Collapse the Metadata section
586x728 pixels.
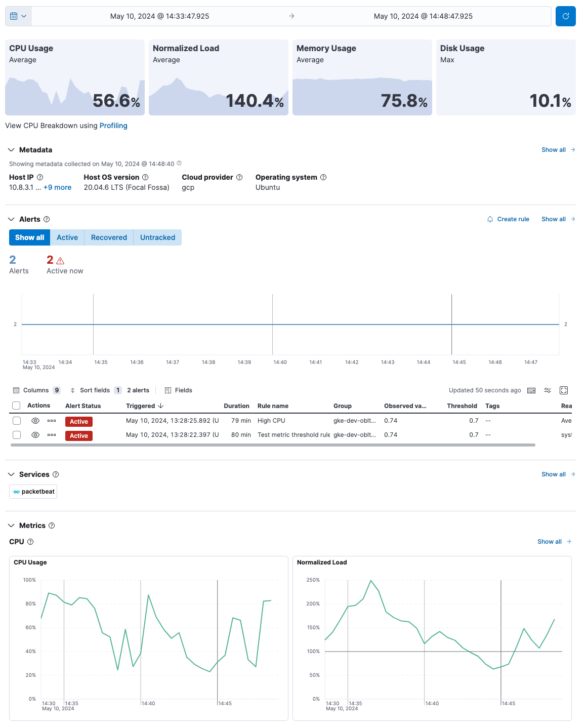[x=12, y=150]
